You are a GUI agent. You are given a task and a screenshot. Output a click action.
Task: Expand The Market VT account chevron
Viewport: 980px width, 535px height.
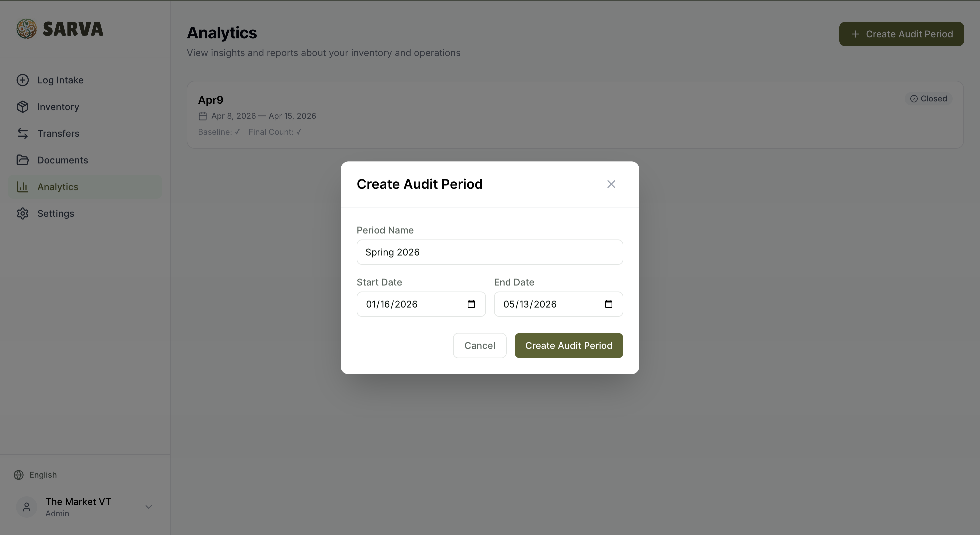[148, 507]
